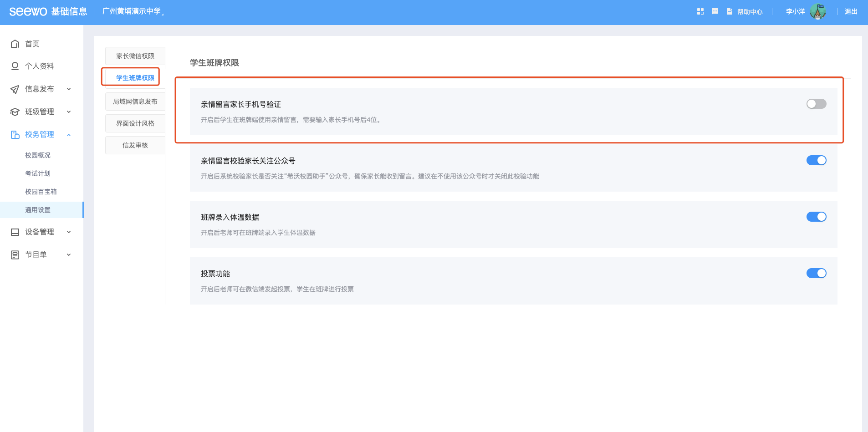
Task: Click the home icon in sidebar
Action: click(15, 44)
